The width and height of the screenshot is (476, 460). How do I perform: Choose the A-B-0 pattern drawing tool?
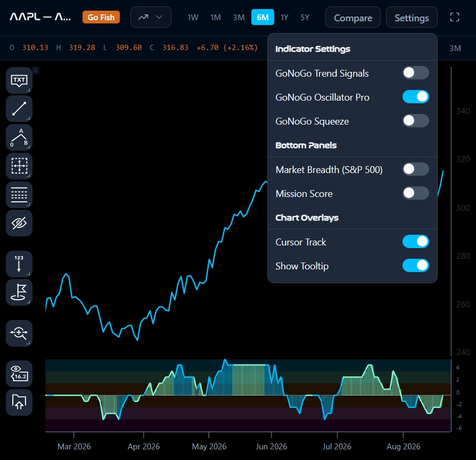click(x=19, y=137)
